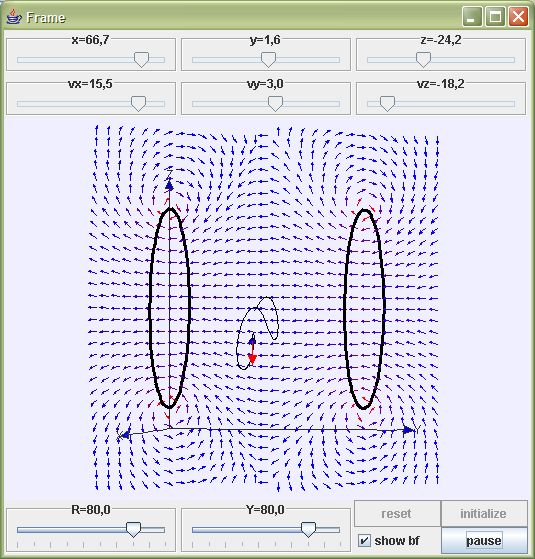Image resolution: width=535 pixels, height=559 pixels.
Task: Click the X axis arrowhead at left
Action: [x=124, y=435]
